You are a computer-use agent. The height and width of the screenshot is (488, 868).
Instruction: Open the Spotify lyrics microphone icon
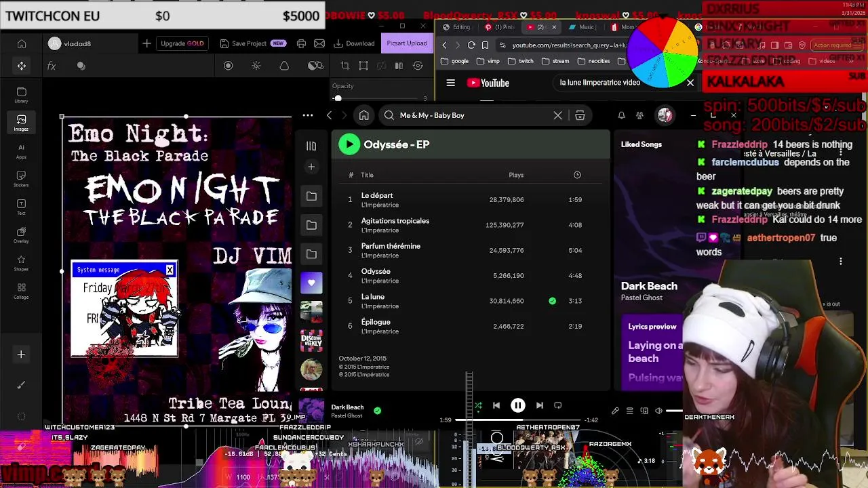pos(615,411)
